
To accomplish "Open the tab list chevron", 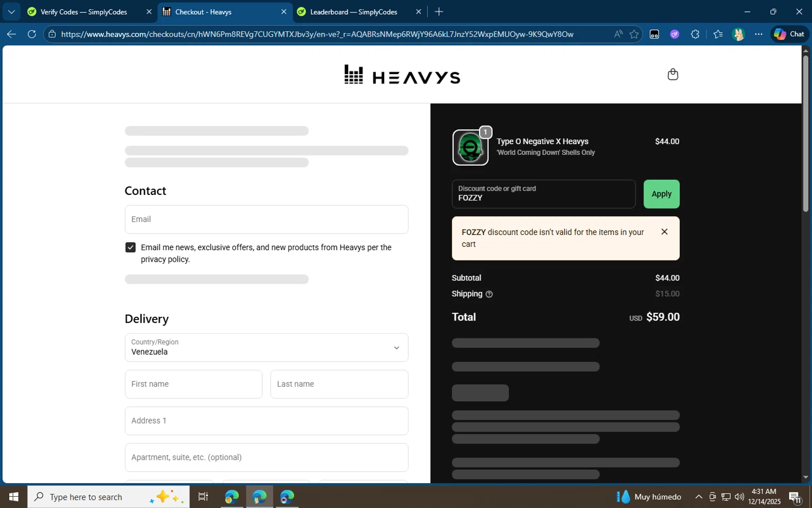I will coord(11,11).
